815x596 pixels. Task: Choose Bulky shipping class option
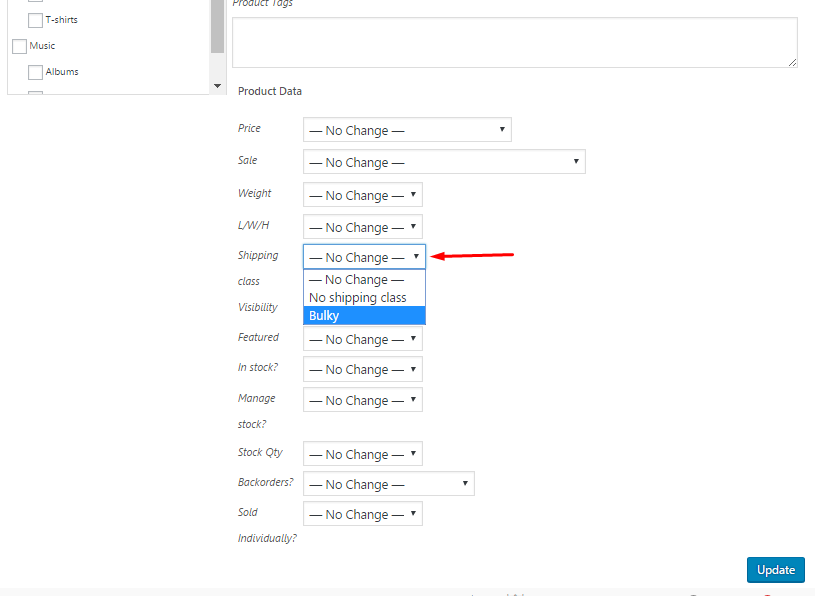[x=364, y=315]
